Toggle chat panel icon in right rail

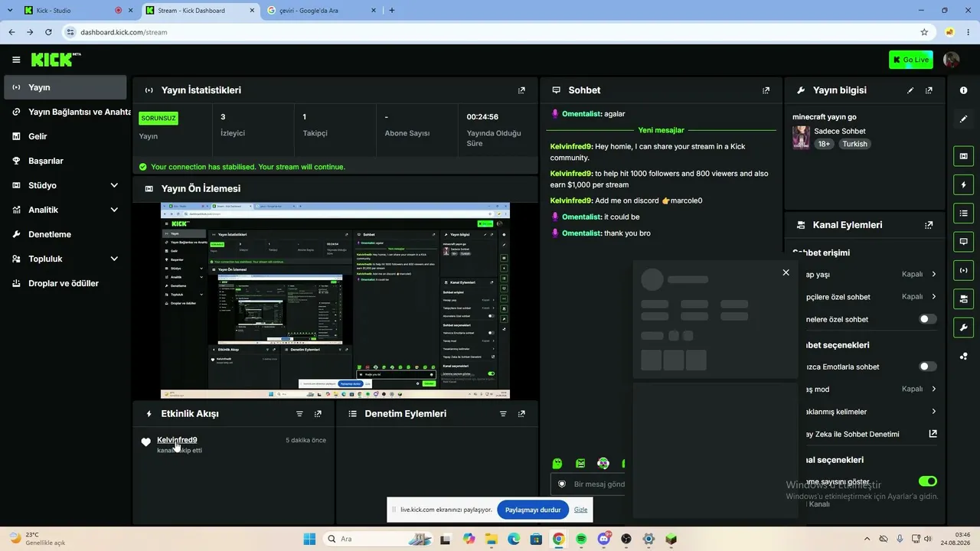(x=963, y=241)
